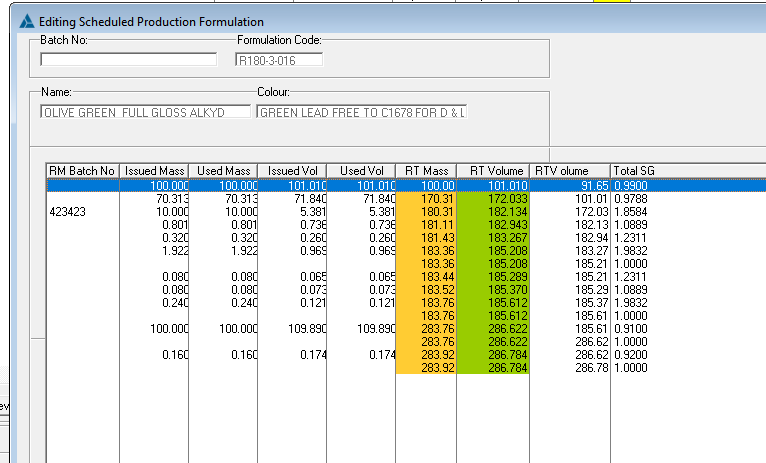Click Issued Mass value 0.320
Screen dimensions: 766x463
[175, 238]
